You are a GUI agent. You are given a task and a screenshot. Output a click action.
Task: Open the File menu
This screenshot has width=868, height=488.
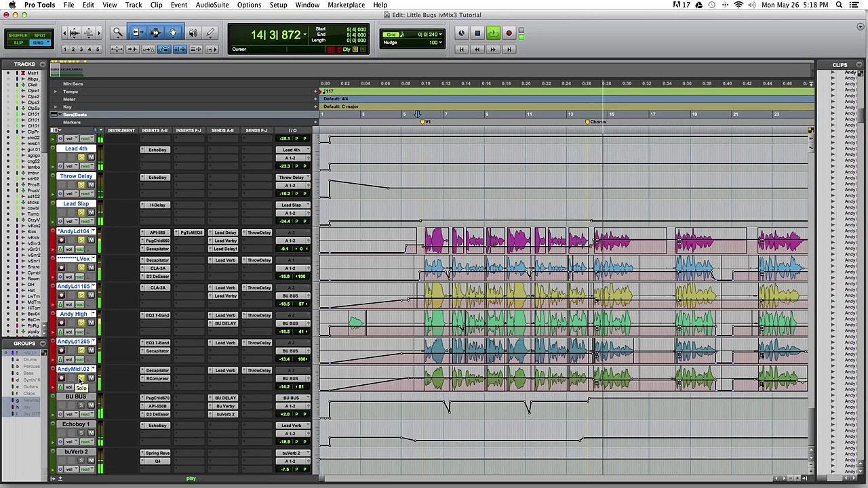point(68,5)
